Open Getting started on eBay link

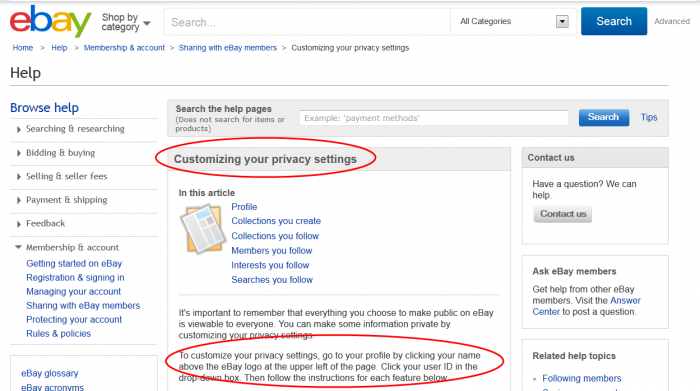pos(74,263)
